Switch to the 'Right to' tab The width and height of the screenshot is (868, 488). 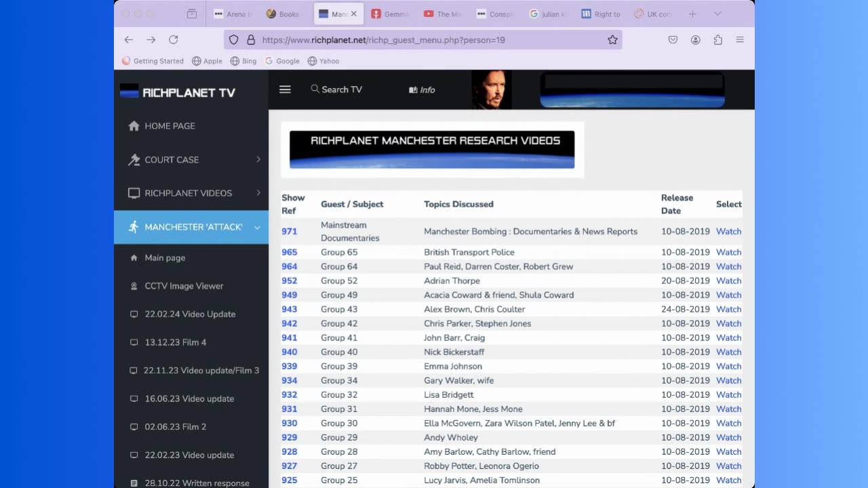(x=601, y=14)
